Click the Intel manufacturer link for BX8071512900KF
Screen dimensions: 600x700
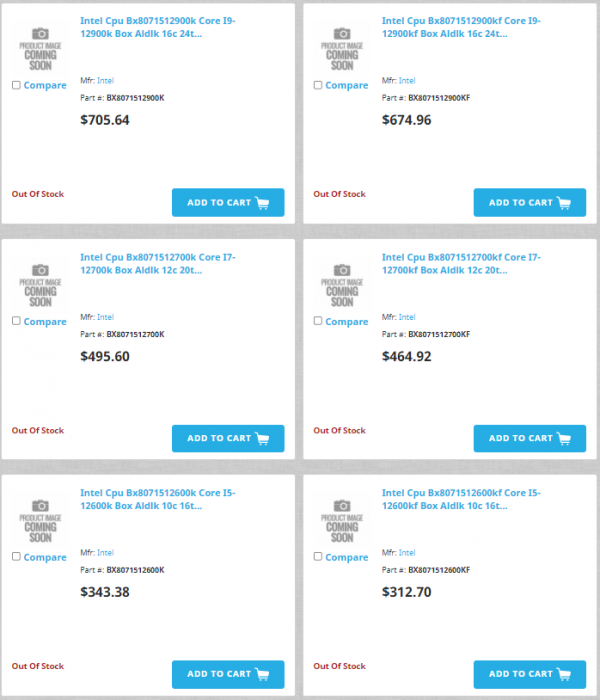pyautogui.click(x=407, y=80)
